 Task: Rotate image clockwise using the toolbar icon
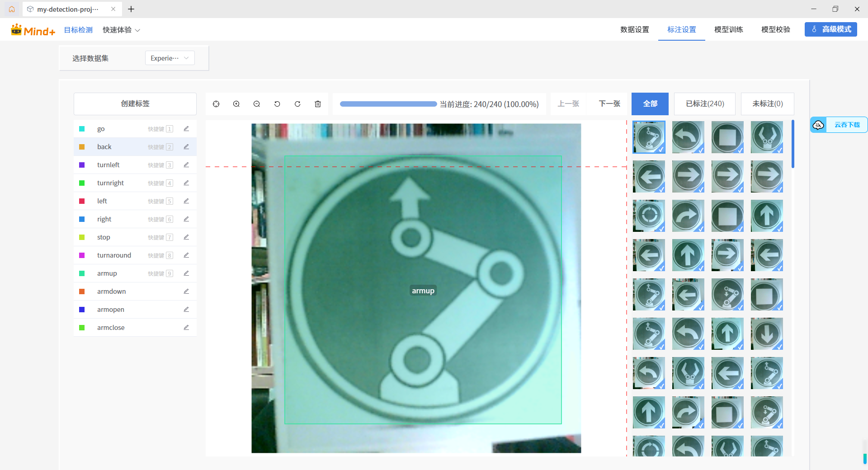coord(297,104)
